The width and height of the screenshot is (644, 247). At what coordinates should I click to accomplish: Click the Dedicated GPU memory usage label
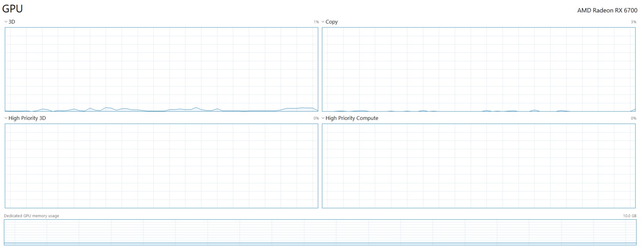pos(32,216)
